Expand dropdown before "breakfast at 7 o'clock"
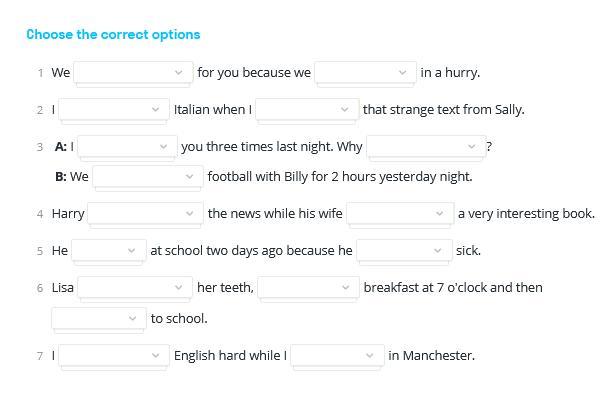Screen dimensions: 607x407 [308, 287]
